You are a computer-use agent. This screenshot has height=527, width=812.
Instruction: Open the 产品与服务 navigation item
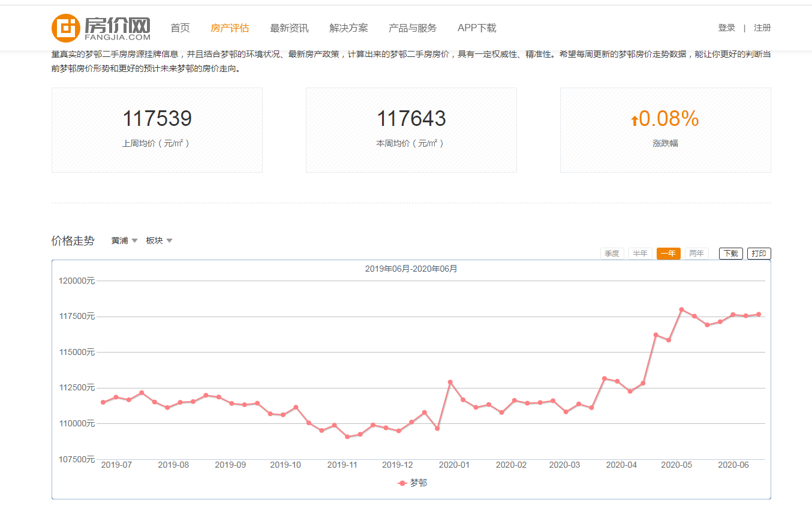(411, 27)
